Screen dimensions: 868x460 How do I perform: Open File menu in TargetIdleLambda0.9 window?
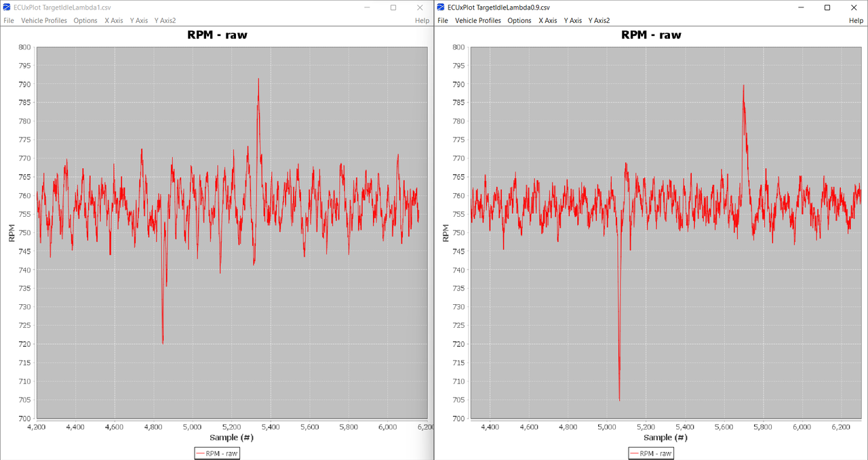point(443,20)
